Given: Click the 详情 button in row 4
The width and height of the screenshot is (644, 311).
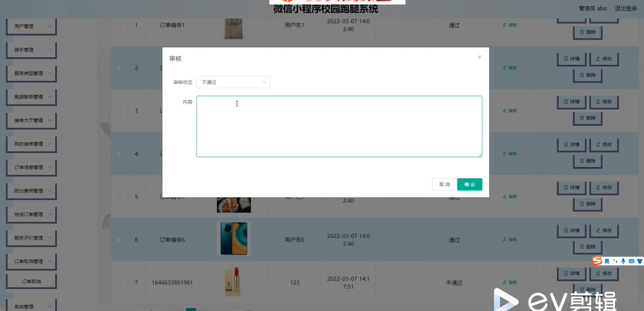Looking at the screenshot, I should click(x=572, y=144).
